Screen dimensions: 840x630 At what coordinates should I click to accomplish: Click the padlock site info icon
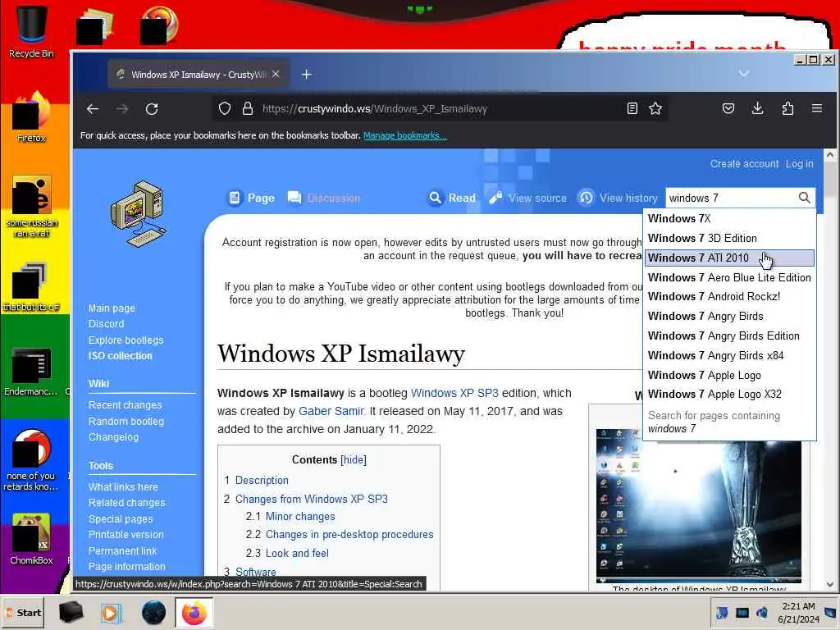(x=248, y=109)
